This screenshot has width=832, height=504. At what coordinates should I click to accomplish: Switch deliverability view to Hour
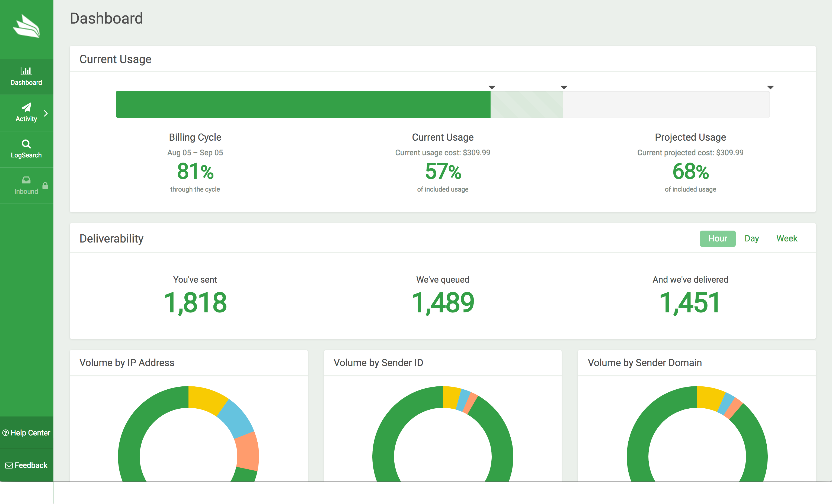(x=718, y=239)
